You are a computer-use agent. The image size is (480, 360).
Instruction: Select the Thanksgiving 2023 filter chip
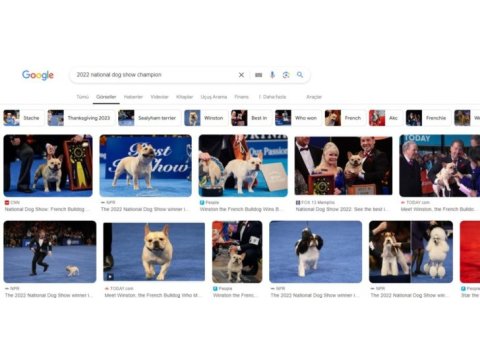(80, 118)
